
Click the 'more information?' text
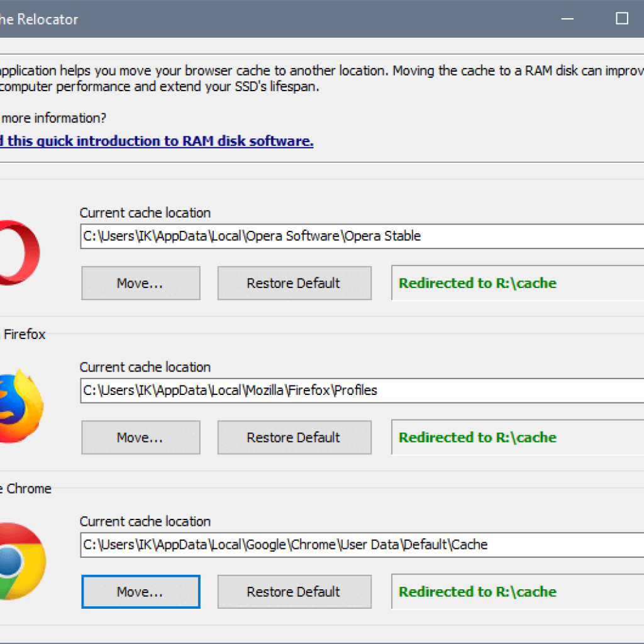[x=53, y=118]
